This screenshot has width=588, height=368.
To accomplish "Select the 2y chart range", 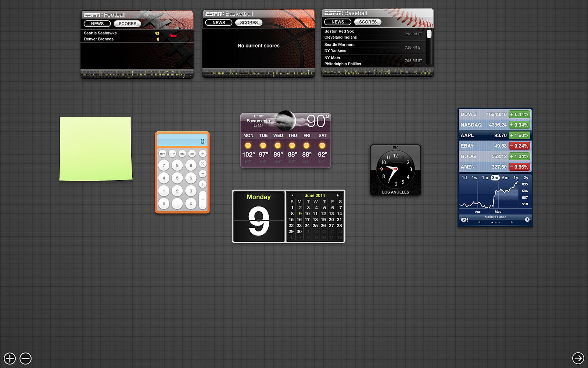I will [x=526, y=178].
